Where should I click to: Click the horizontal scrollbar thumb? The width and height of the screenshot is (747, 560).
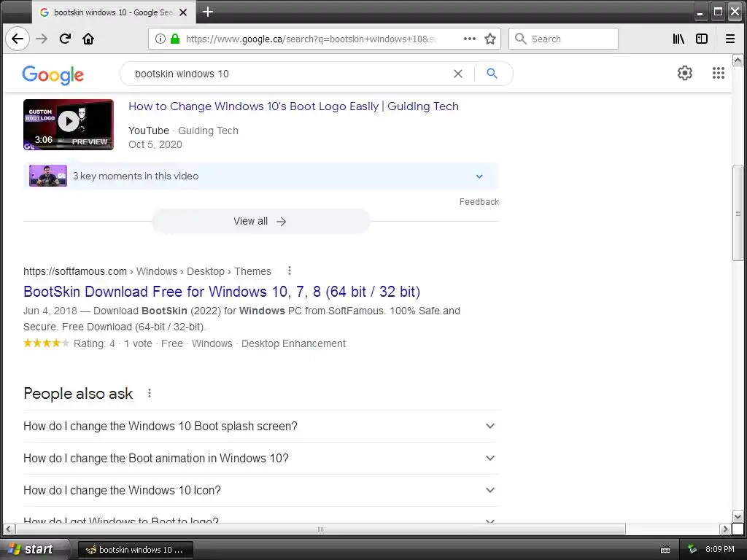[321, 529]
